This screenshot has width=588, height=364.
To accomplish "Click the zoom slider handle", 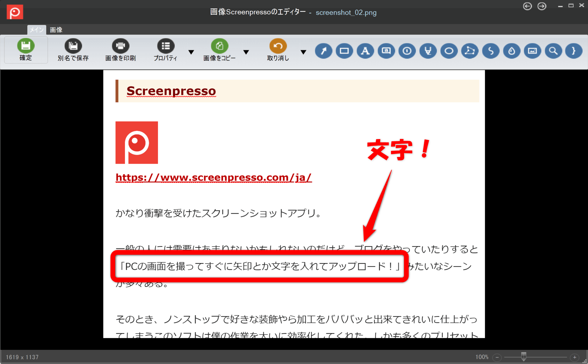I will (x=524, y=356).
